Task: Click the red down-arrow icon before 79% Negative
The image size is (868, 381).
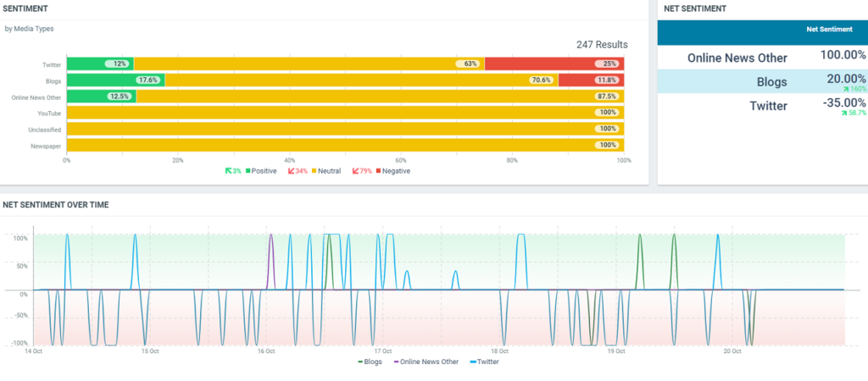Action: tap(355, 171)
